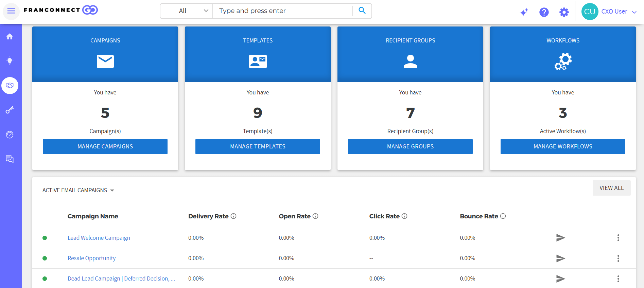This screenshot has height=288, width=644.
Task: Send the Resale Opportunity campaign
Action: tap(560, 258)
